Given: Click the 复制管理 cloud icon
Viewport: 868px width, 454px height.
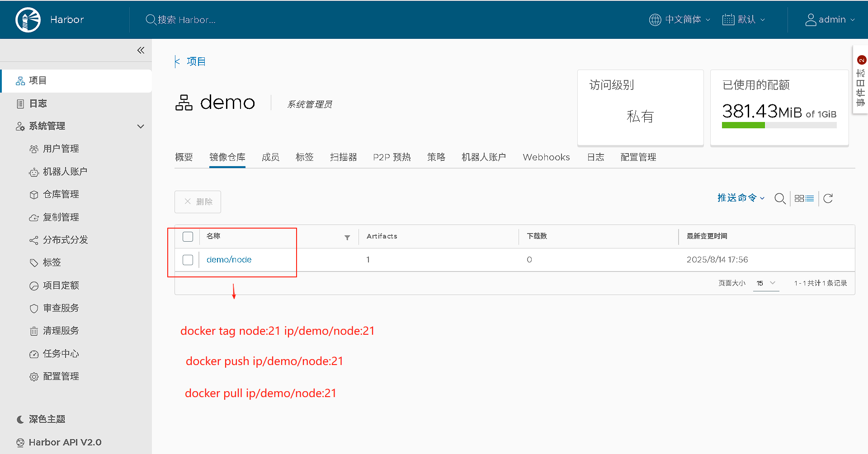Looking at the screenshot, I should (x=34, y=218).
